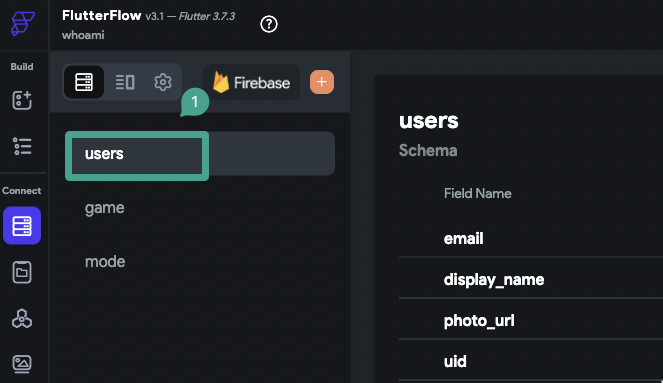This screenshot has width=663, height=383.
Task: Switch to the collections database tab
Action: click(84, 82)
